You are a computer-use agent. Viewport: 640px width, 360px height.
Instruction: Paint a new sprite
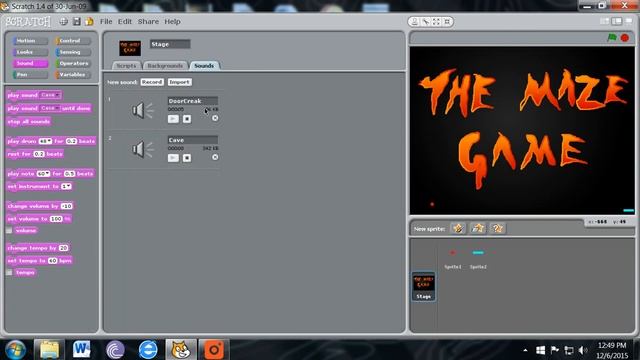[458, 228]
